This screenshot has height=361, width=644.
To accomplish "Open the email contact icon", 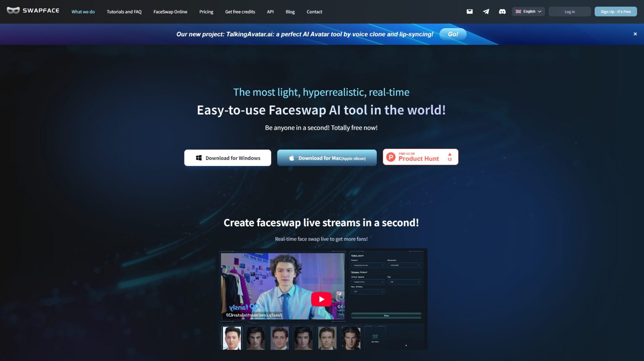I will tap(469, 11).
